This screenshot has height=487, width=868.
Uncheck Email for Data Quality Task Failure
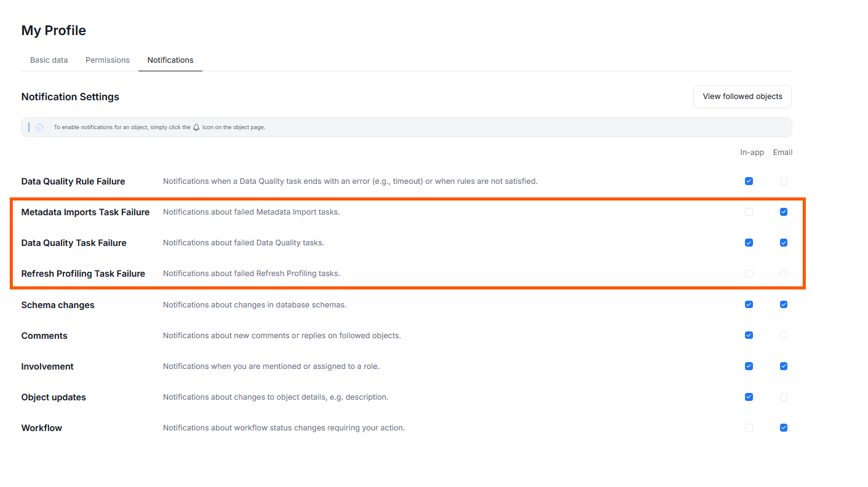pyautogui.click(x=783, y=243)
